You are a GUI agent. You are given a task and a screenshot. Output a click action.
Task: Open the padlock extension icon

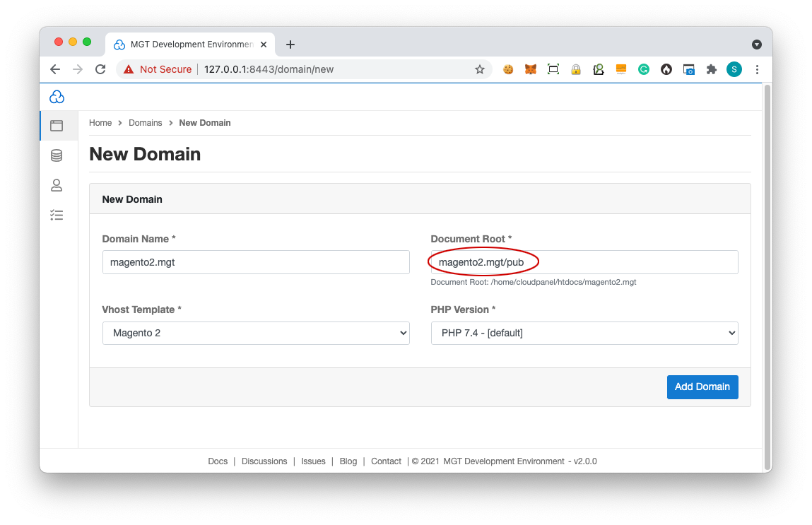(576, 69)
